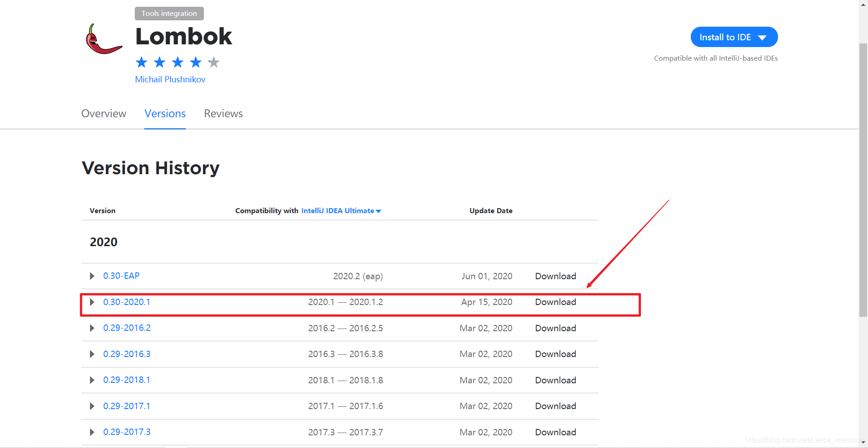Switch to the Overview tab
Screen dimensions: 868x448
(x=104, y=114)
